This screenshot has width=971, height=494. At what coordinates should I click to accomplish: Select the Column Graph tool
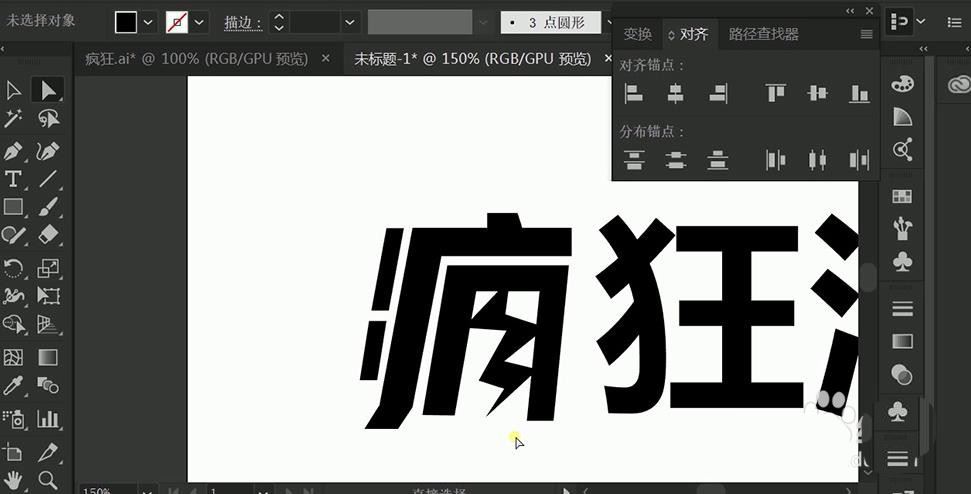pyautogui.click(x=48, y=419)
